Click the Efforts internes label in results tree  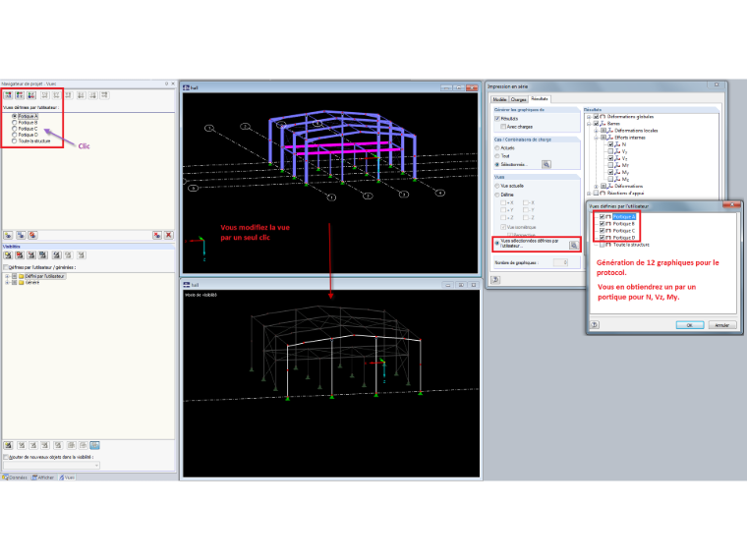pos(630,138)
